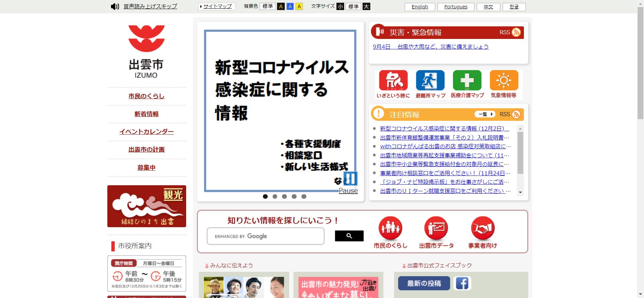Viewport: 644px width, 298px height.
Task: Pause the slideshow carousel
Action: (x=350, y=179)
